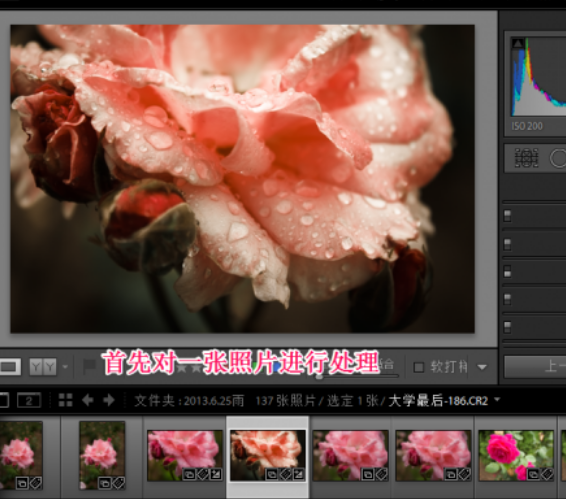Select the Loupe view mode button

point(9,367)
